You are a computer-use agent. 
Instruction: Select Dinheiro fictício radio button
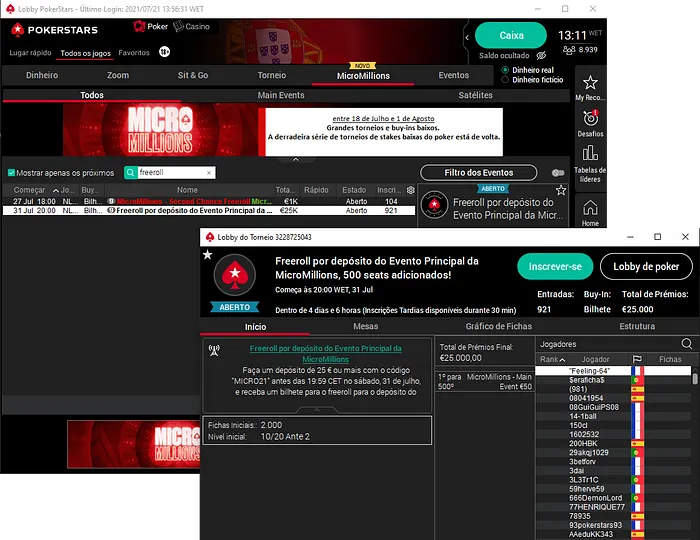(505, 80)
